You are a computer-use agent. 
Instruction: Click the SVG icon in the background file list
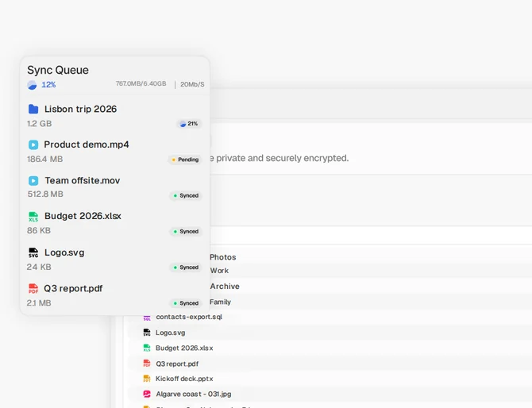[x=147, y=333]
